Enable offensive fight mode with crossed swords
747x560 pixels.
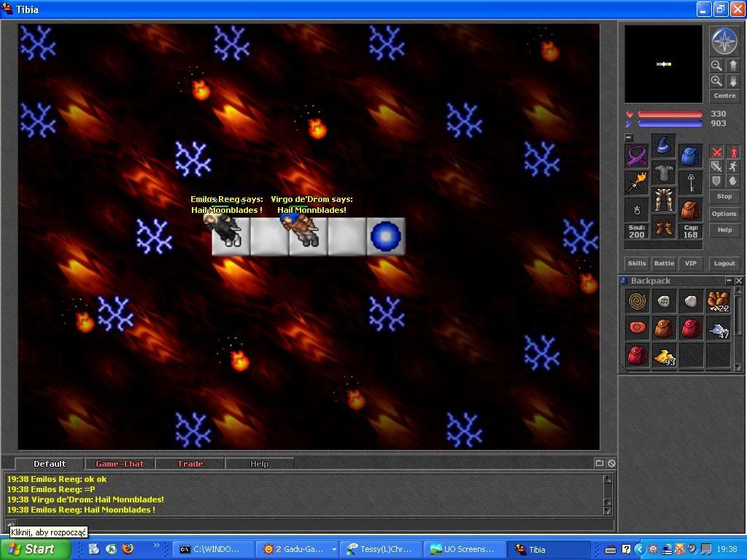[716, 152]
